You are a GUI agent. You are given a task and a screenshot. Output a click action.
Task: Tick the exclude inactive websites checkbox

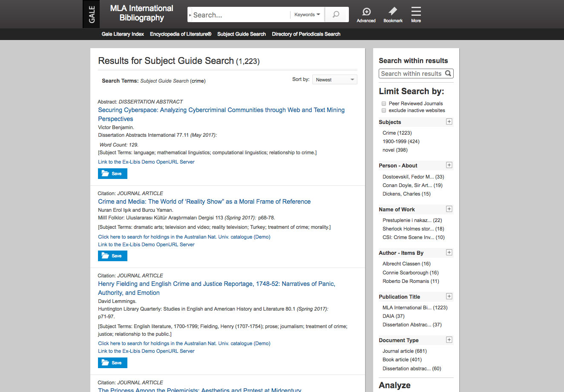(384, 110)
